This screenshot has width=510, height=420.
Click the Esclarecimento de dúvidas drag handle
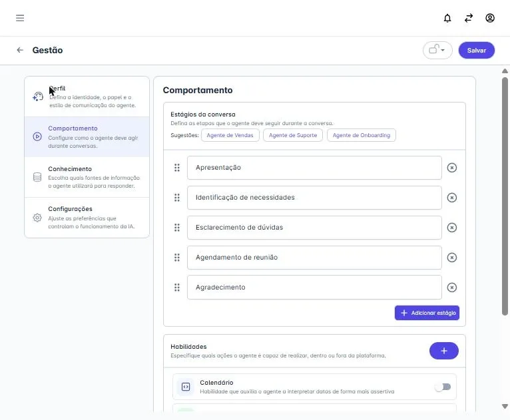point(177,228)
